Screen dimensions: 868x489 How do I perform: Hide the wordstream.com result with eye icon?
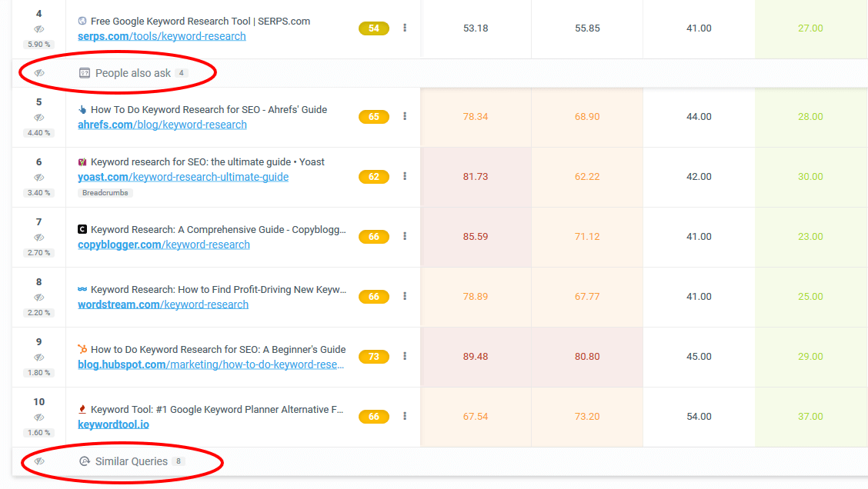click(x=38, y=298)
